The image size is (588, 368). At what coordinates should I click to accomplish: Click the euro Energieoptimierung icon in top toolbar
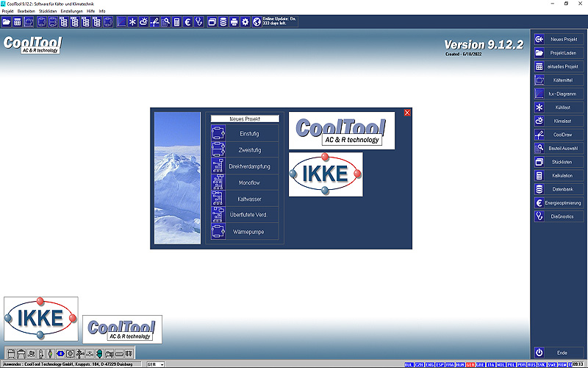pos(187,22)
